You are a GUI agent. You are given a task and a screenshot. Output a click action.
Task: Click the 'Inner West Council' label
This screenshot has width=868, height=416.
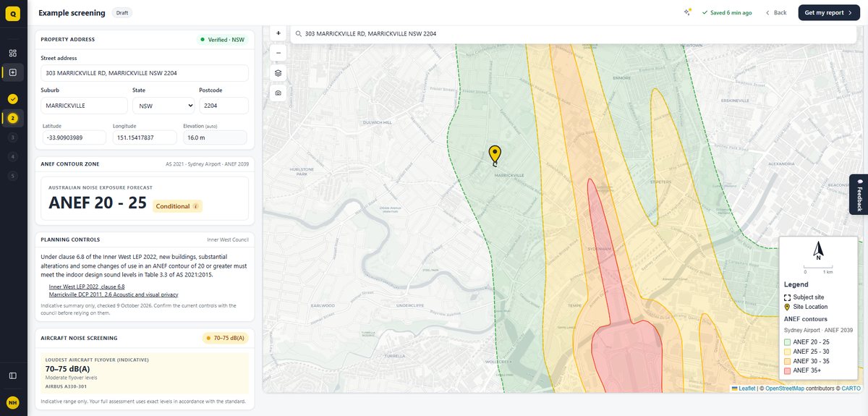point(228,239)
